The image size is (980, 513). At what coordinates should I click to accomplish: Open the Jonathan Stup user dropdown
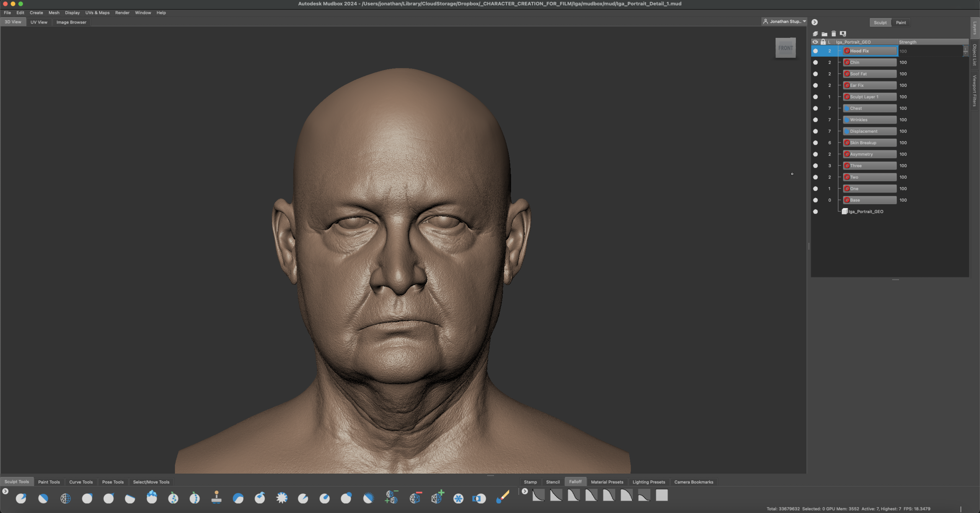click(x=784, y=21)
